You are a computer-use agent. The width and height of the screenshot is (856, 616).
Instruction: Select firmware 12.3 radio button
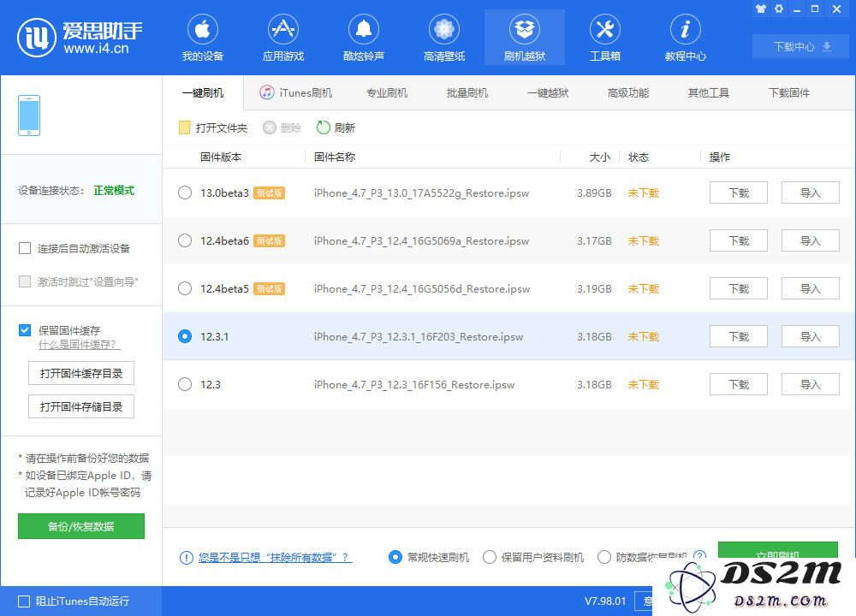click(185, 385)
